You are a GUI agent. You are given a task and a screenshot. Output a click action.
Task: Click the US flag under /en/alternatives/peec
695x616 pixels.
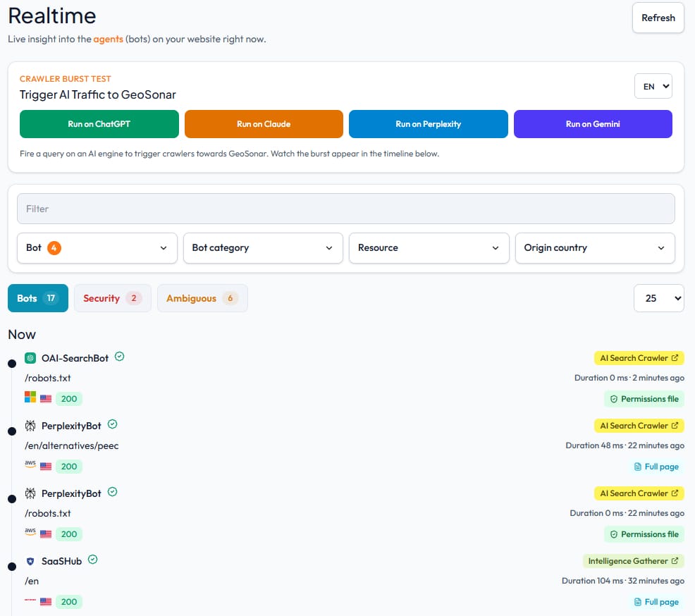[46, 466]
